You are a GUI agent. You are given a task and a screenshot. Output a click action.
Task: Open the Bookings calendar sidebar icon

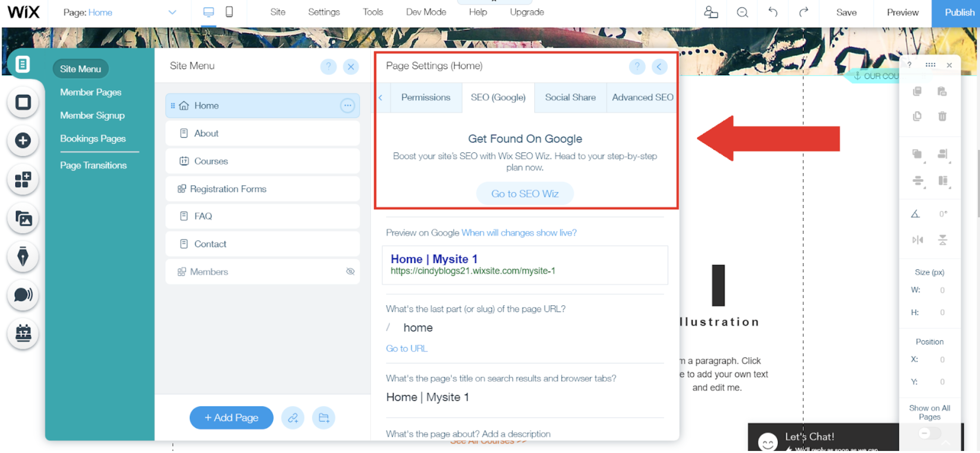coord(23,333)
